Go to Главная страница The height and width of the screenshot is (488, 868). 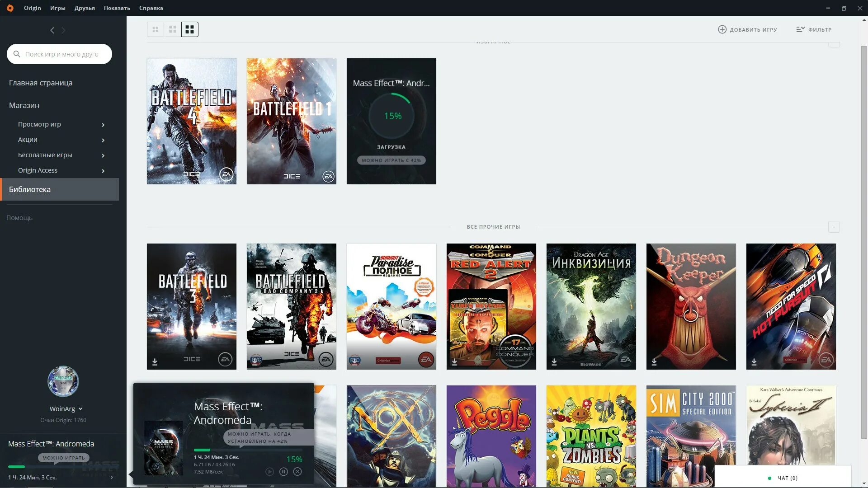coord(41,83)
